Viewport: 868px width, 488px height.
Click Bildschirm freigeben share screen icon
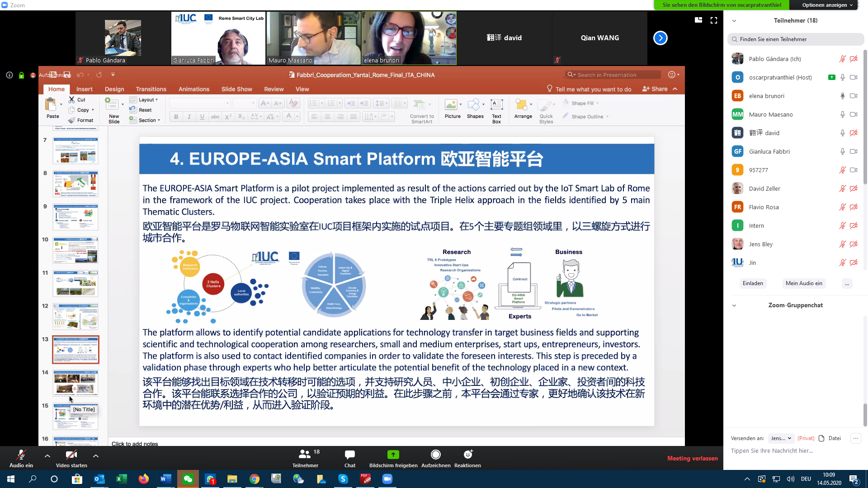pos(393,455)
